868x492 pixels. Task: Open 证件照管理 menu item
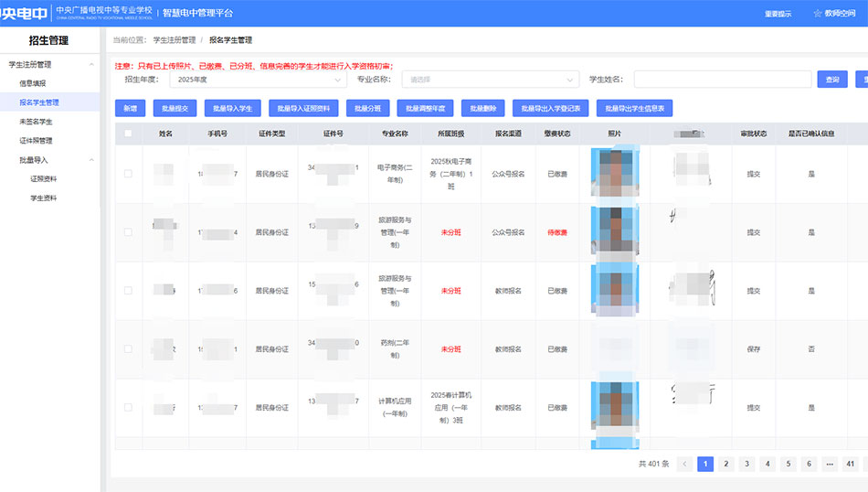tap(37, 141)
